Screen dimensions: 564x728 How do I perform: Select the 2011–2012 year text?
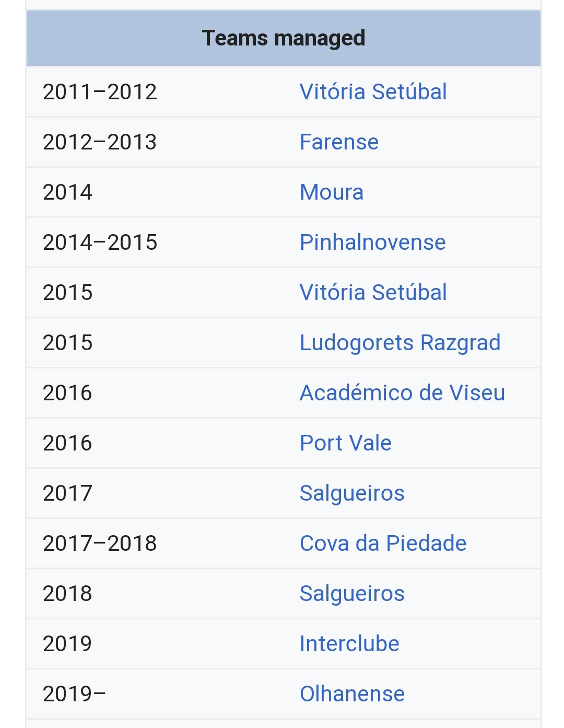[100, 92]
